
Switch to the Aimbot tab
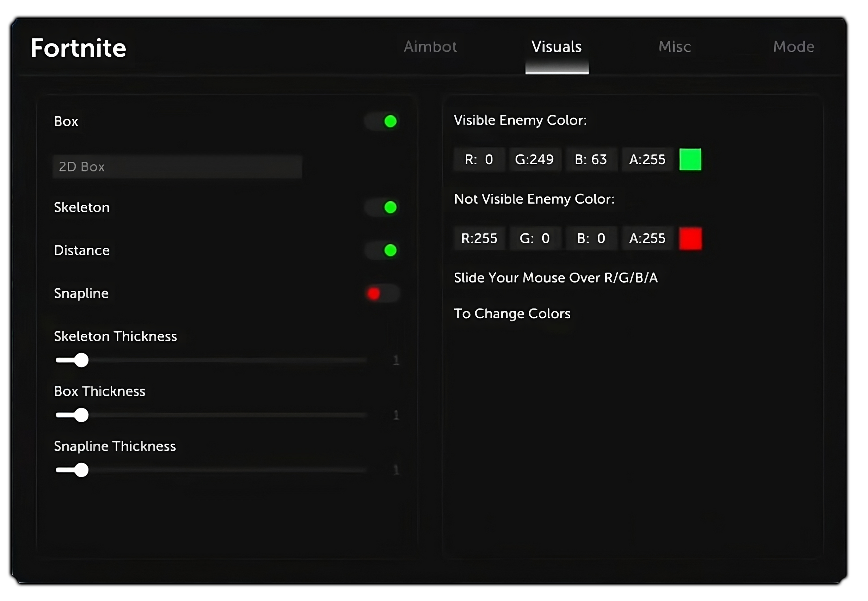430,47
